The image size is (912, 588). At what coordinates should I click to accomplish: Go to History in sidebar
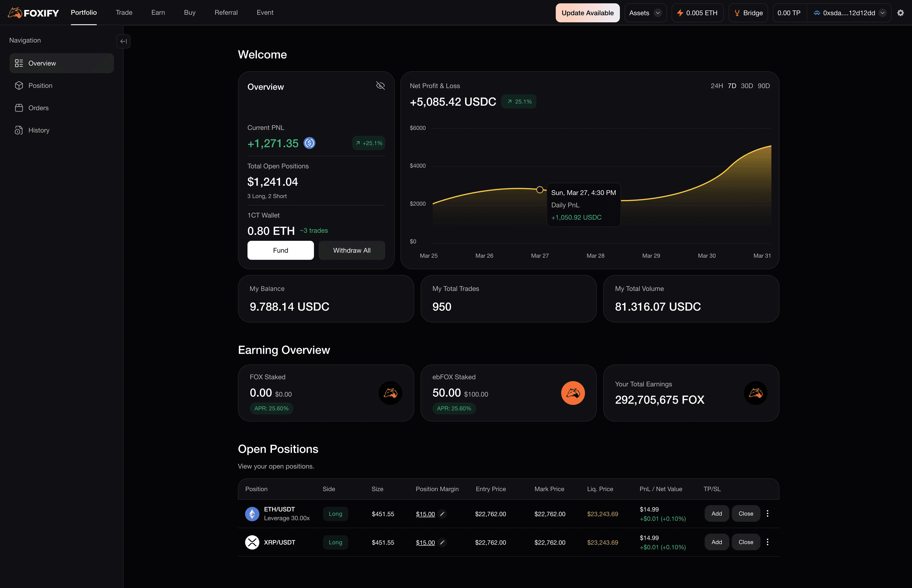39,130
